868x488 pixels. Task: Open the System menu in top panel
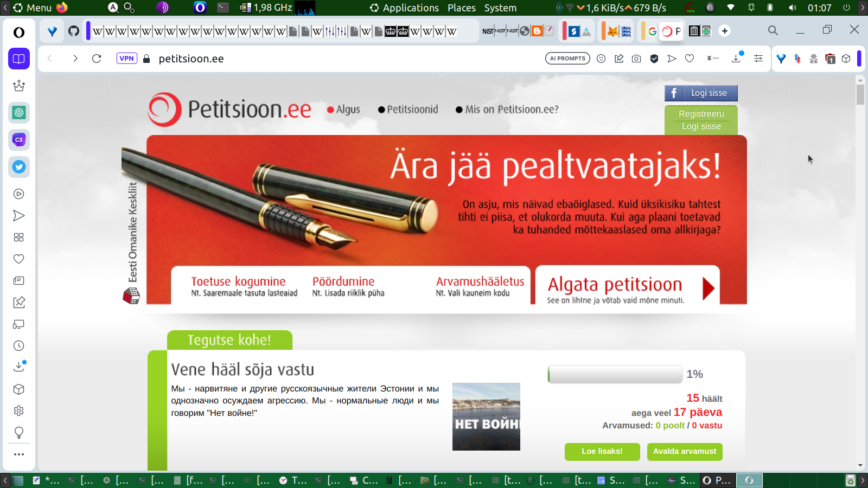coord(500,8)
